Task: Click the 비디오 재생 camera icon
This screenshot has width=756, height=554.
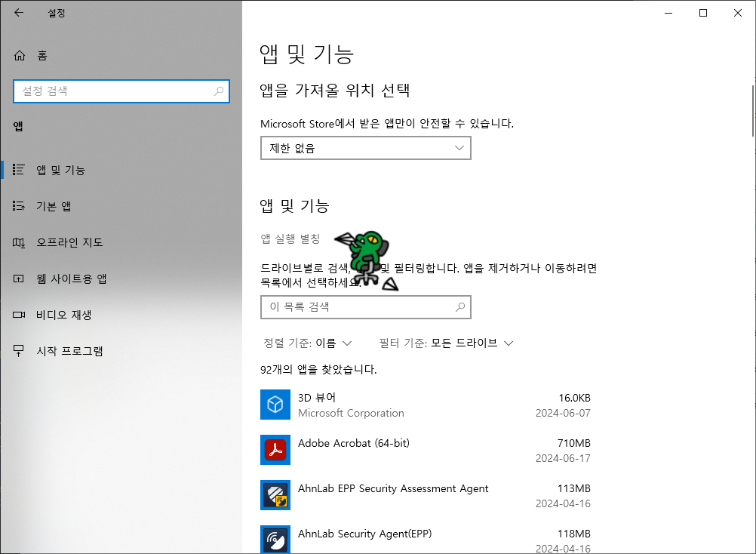Action: [18, 315]
